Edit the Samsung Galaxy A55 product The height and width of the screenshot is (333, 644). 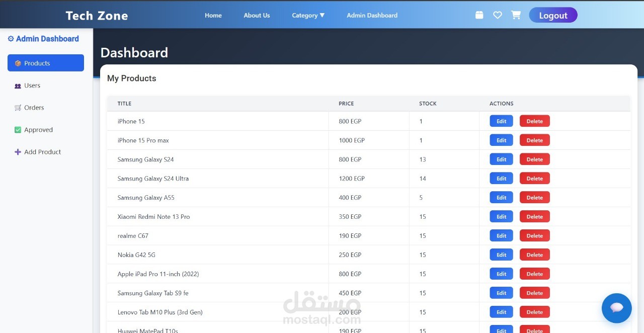point(501,198)
